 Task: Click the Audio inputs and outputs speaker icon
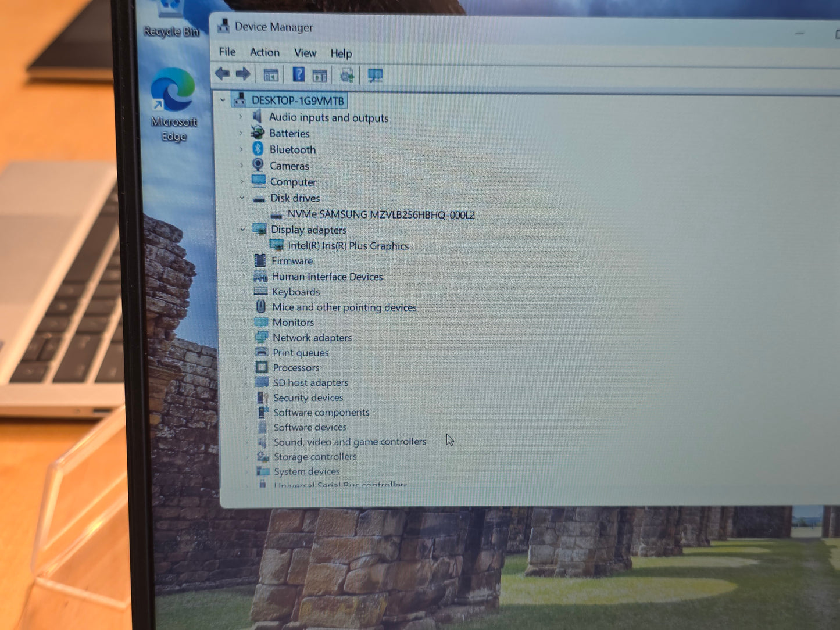click(258, 116)
